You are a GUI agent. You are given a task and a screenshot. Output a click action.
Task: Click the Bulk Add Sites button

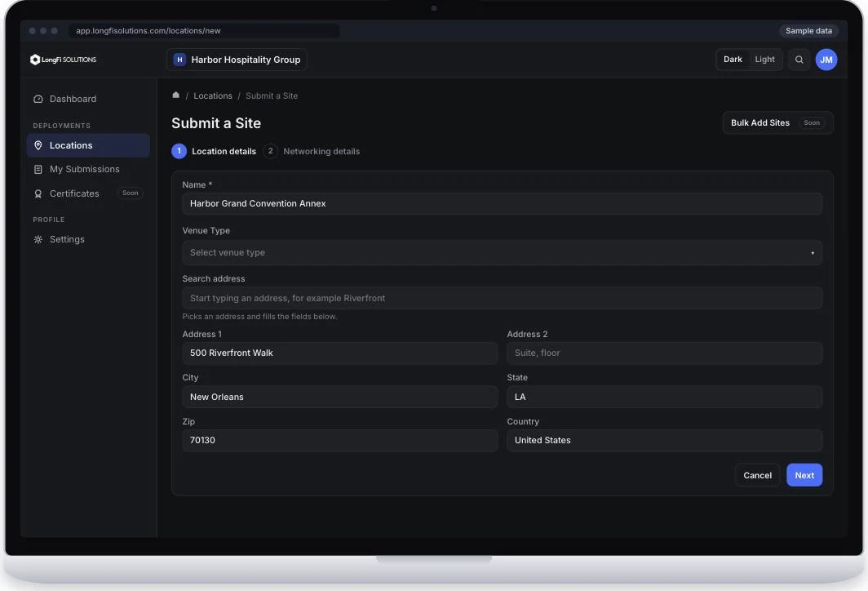(x=777, y=123)
